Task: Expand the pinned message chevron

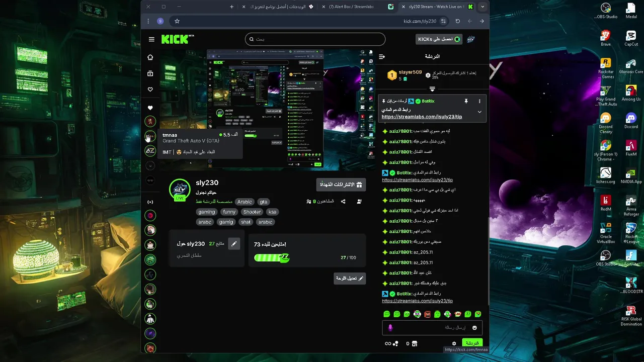Action: coord(479,112)
